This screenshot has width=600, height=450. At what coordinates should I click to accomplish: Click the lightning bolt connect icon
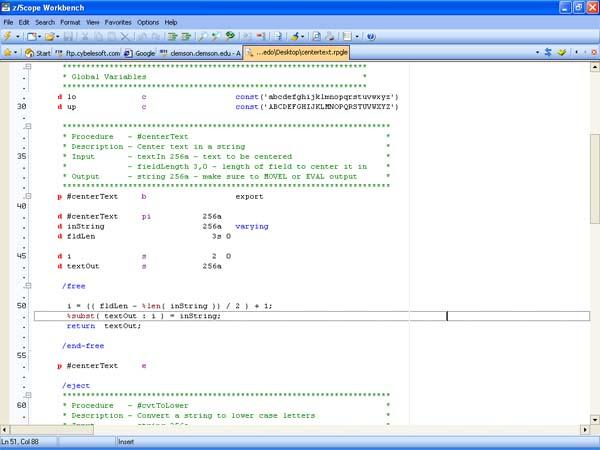8,36
